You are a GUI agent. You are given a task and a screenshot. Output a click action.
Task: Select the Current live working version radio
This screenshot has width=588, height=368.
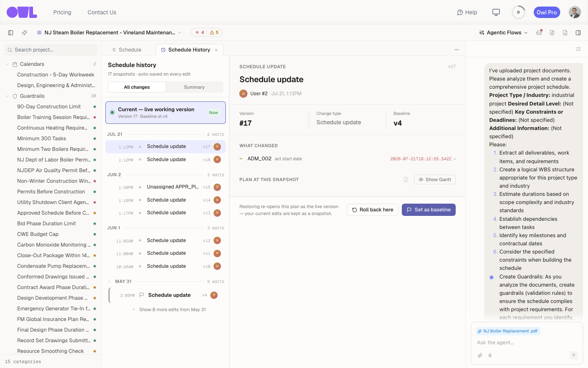pyautogui.click(x=112, y=112)
